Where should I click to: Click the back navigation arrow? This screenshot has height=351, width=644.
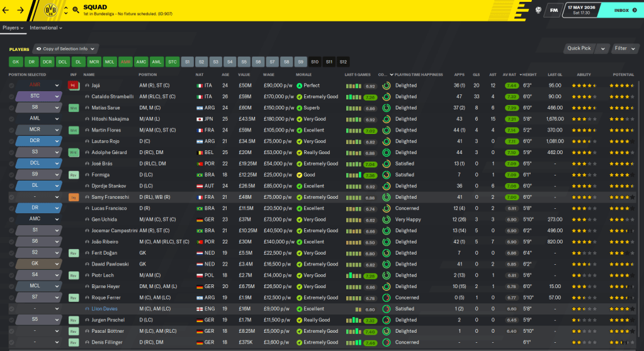click(x=8, y=10)
